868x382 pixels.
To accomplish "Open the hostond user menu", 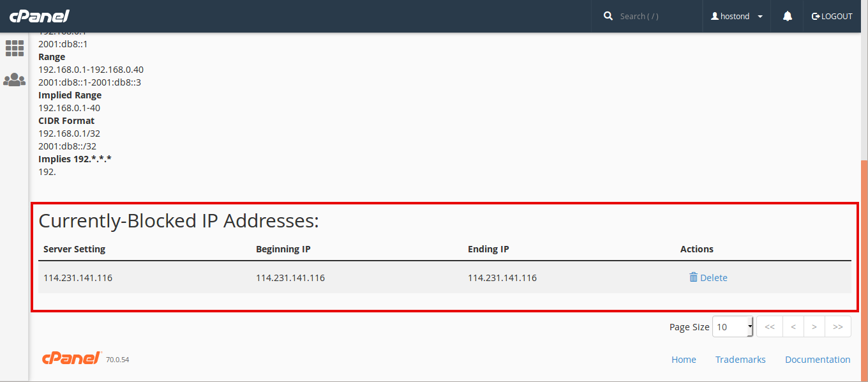I will pos(737,16).
